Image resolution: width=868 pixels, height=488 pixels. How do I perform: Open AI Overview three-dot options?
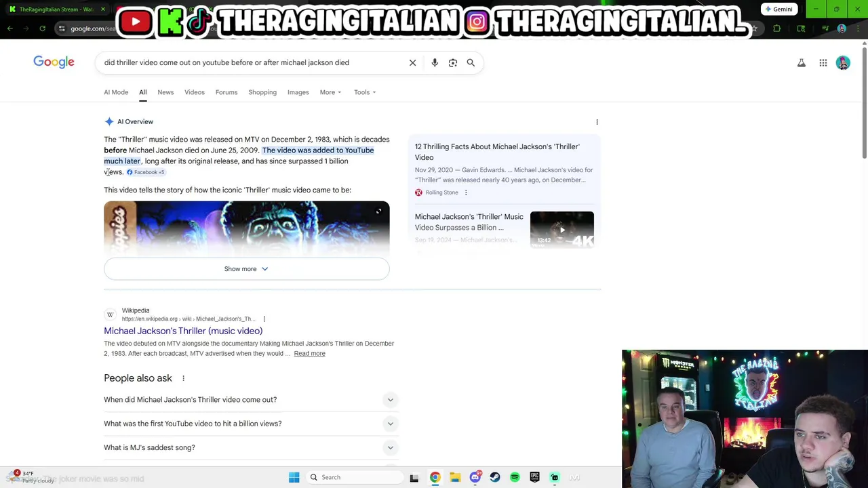(x=597, y=122)
